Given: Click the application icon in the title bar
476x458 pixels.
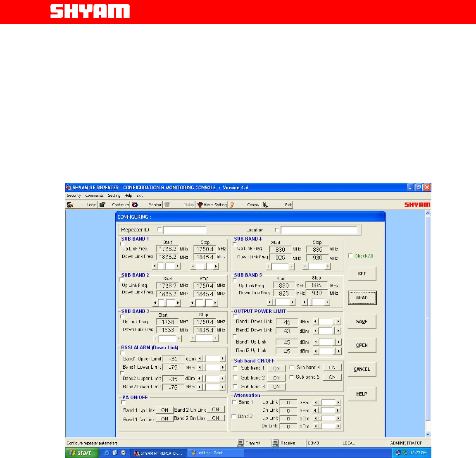Looking at the screenshot, I should coord(69,187).
